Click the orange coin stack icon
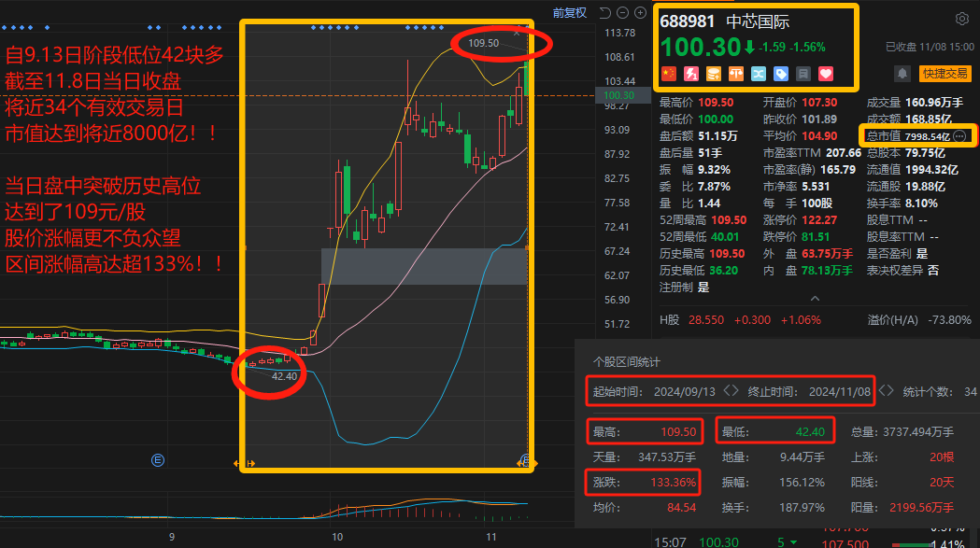Viewport: 980px width, 548px height. [x=713, y=74]
